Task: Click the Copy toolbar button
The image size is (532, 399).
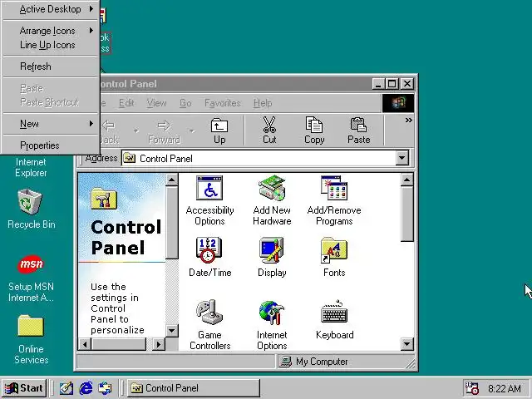Action: point(314,131)
